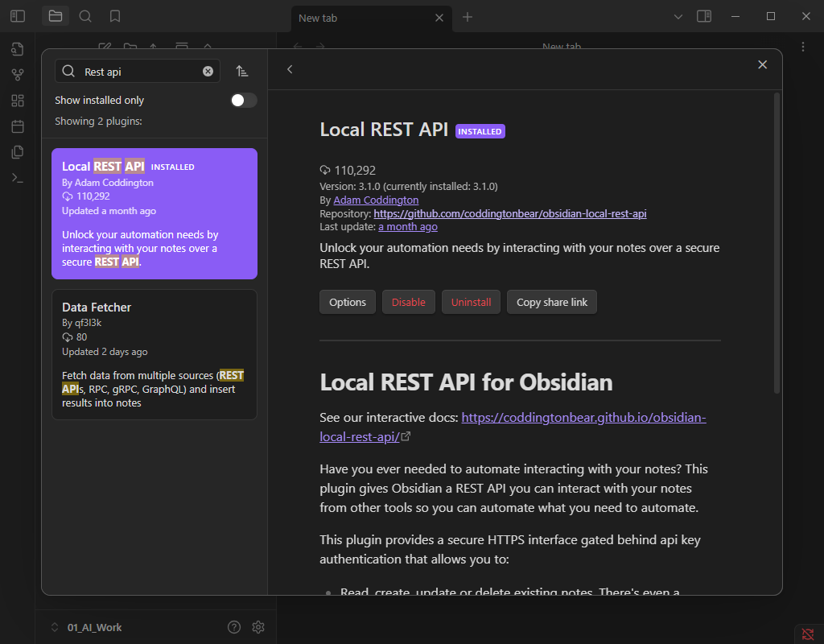Click 'By qf3l3k' author text
Screen dimensions: 824x644
point(81,323)
